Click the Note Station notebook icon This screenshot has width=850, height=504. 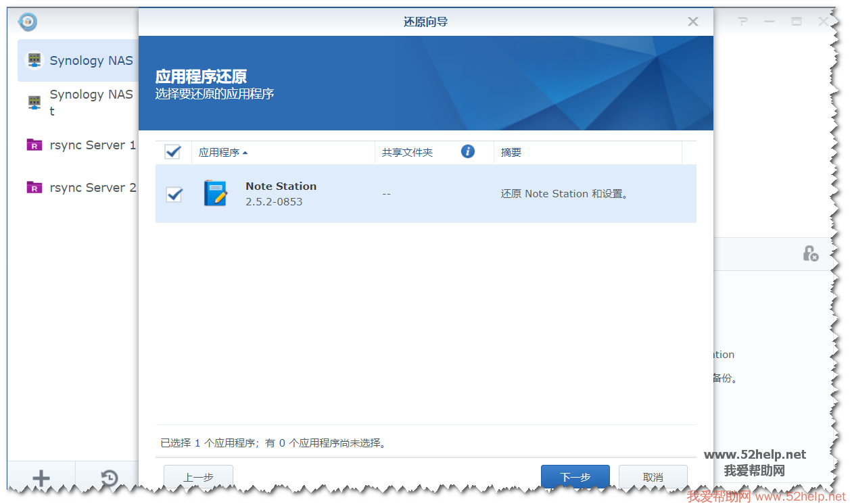[216, 193]
